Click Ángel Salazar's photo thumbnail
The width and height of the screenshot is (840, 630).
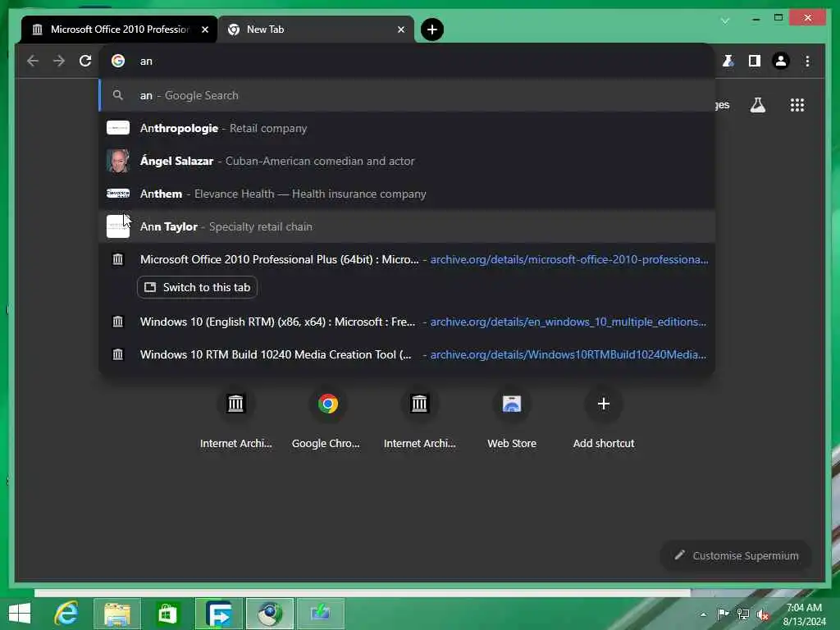tap(118, 161)
